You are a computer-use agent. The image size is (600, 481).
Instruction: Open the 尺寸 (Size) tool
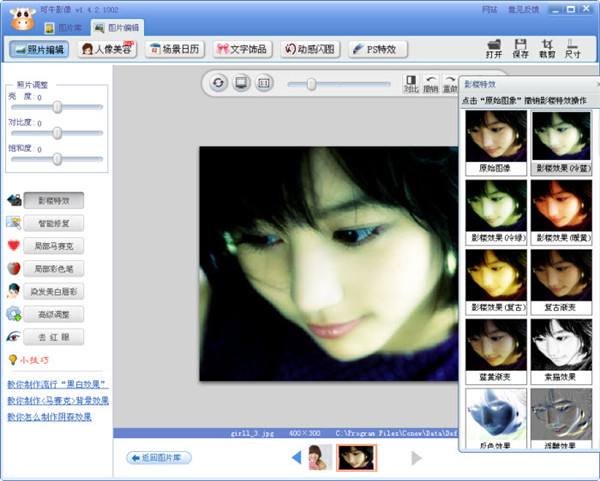572,48
